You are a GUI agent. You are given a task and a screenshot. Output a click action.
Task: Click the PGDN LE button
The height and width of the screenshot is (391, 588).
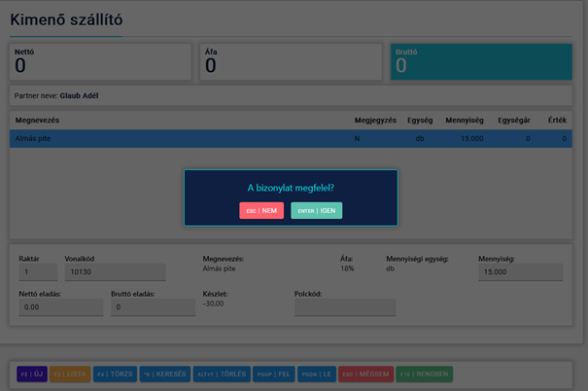pos(317,373)
